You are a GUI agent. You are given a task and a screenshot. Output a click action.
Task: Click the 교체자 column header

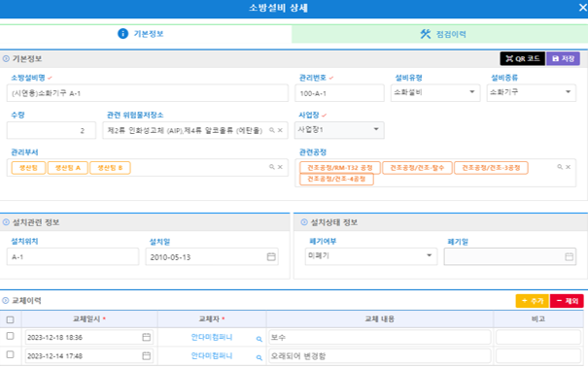coord(212,319)
